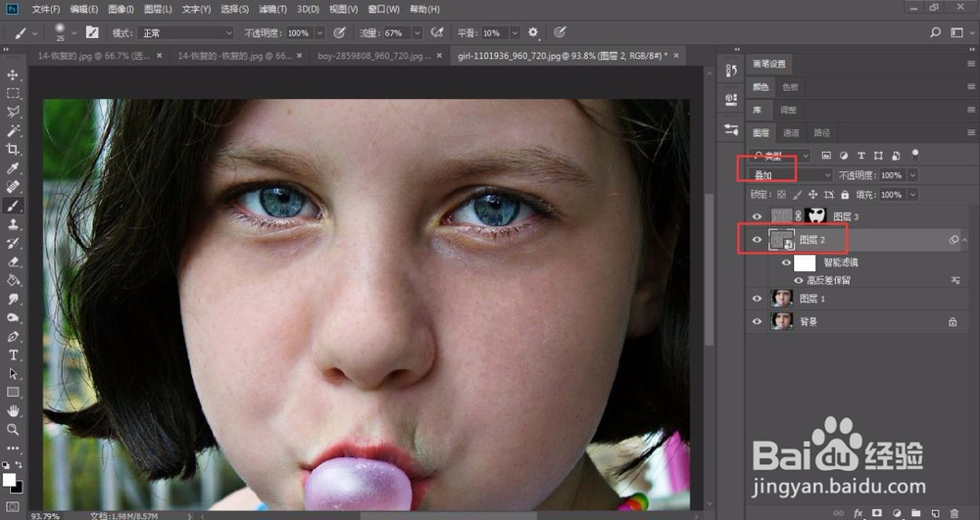Toggle lock all on layer

coord(845,195)
